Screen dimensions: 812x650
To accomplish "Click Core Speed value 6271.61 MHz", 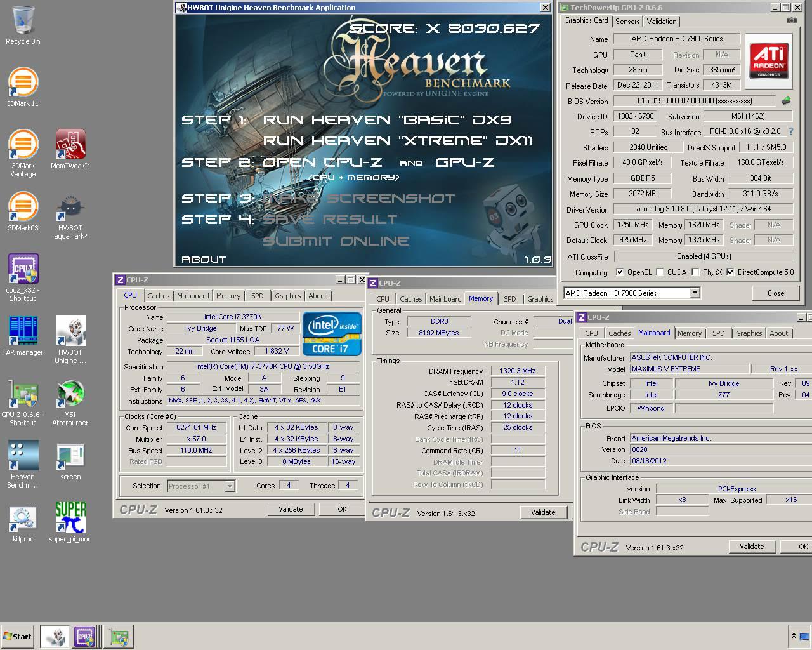I will 196,427.
